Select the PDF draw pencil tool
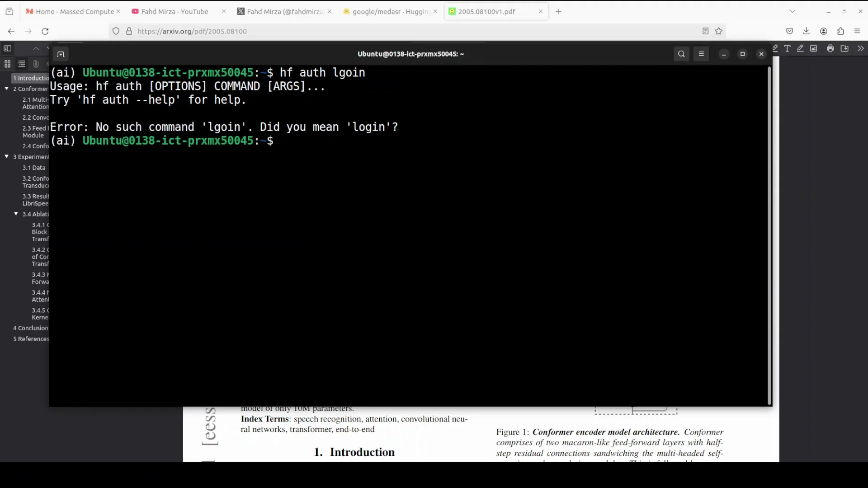The image size is (868, 488). (x=800, y=48)
